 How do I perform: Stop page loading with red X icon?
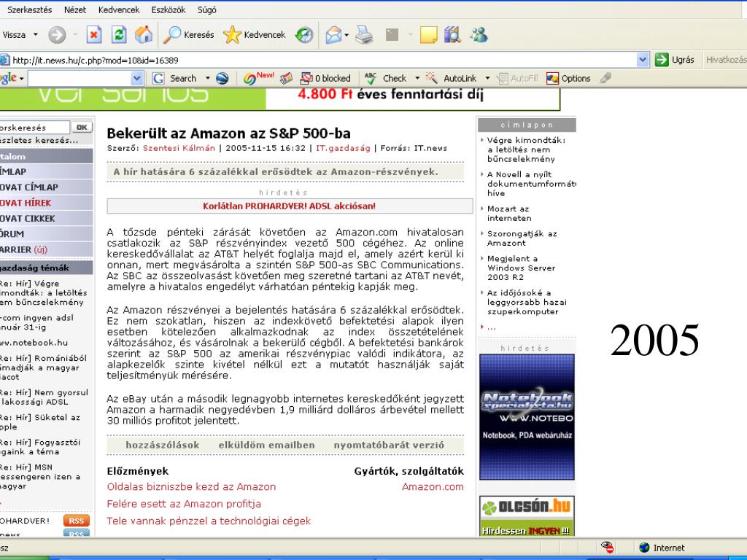click(x=94, y=35)
